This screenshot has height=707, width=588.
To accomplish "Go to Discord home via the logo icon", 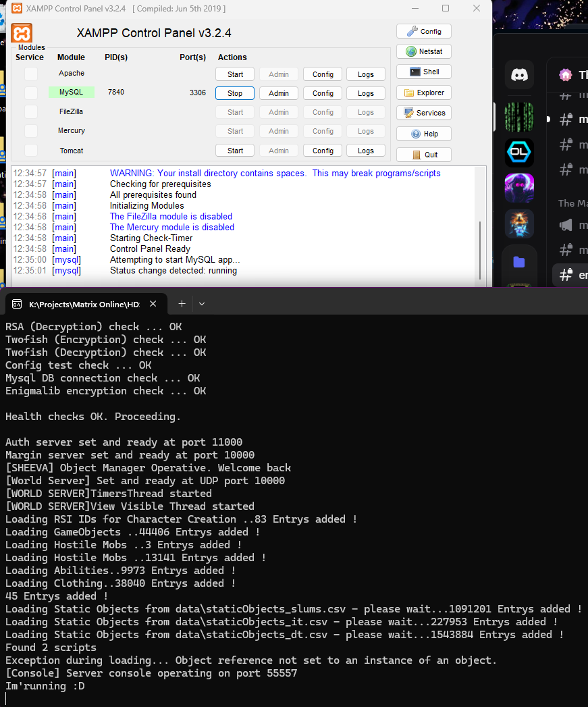I will pos(519,75).
